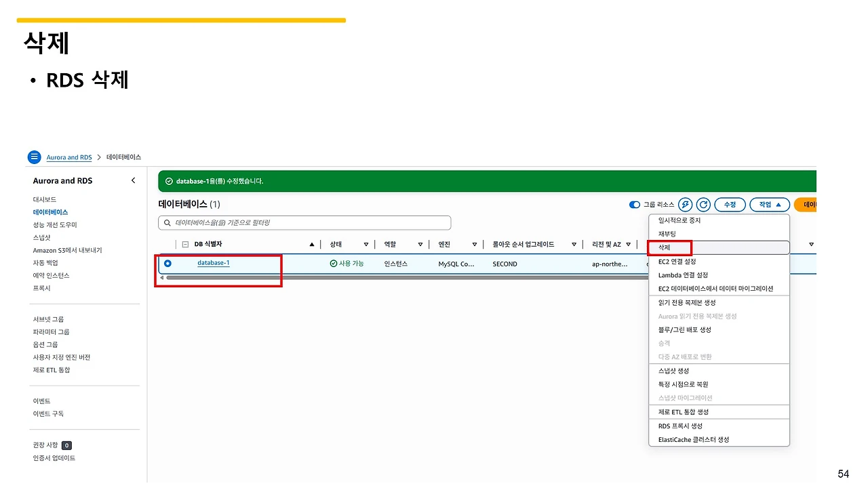Open 인증서 업데이트 in the sidebar
The width and height of the screenshot is (868, 488).
[54, 458]
